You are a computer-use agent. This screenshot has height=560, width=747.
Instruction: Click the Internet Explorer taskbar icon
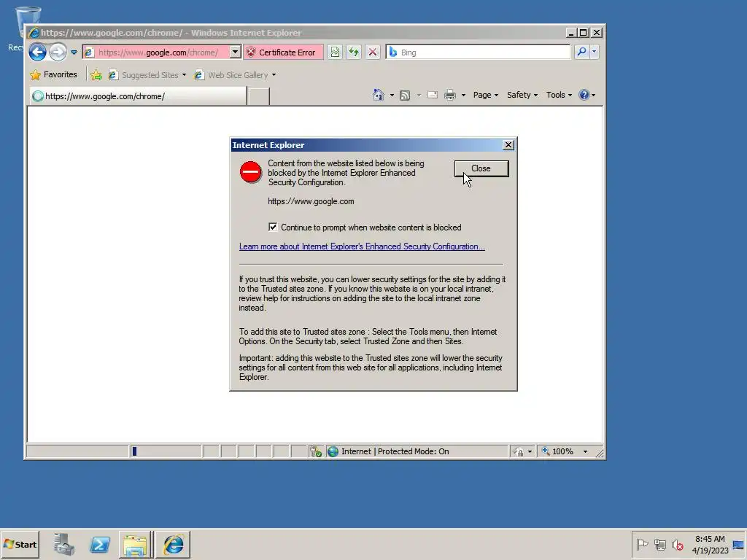coord(173,544)
